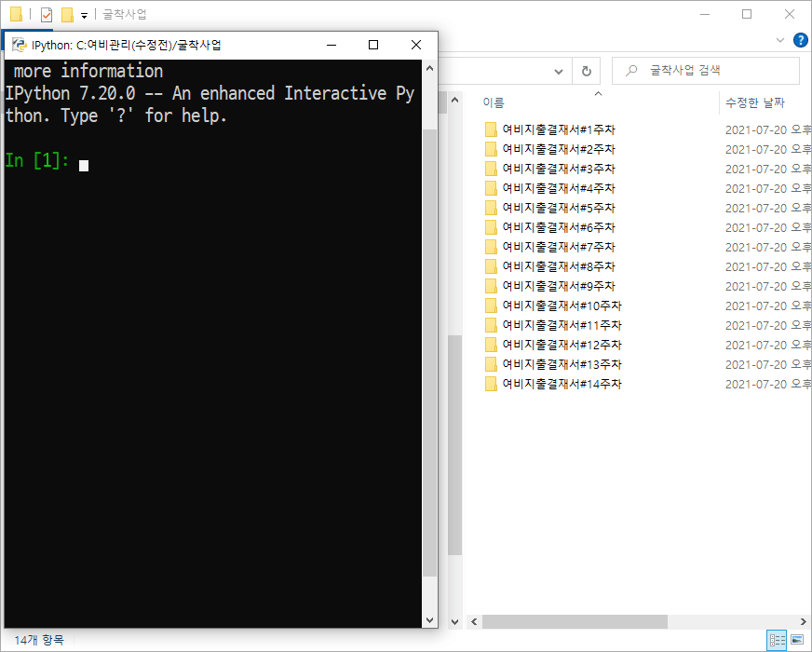Click navigation pane scroll up arrow in Explorer
This screenshot has height=652, width=812.
pyautogui.click(x=454, y=100)
